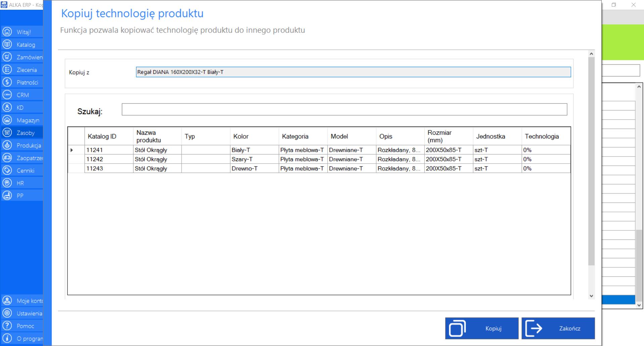The width and height of the screenshot is (644, 346).
Task: Open the Pomoc help icon
Action: [x=7, y=326]
